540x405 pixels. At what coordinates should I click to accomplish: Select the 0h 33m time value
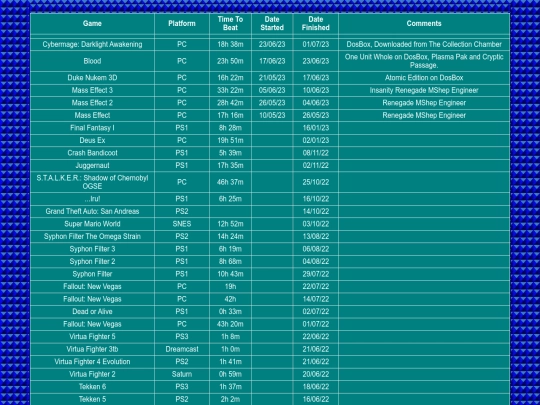coord(230,312)
